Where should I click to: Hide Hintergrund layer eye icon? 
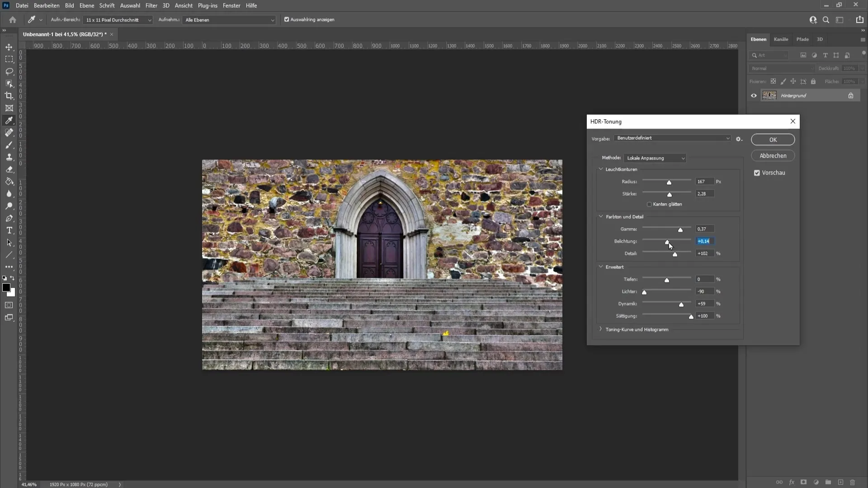(x=754, y=95)
